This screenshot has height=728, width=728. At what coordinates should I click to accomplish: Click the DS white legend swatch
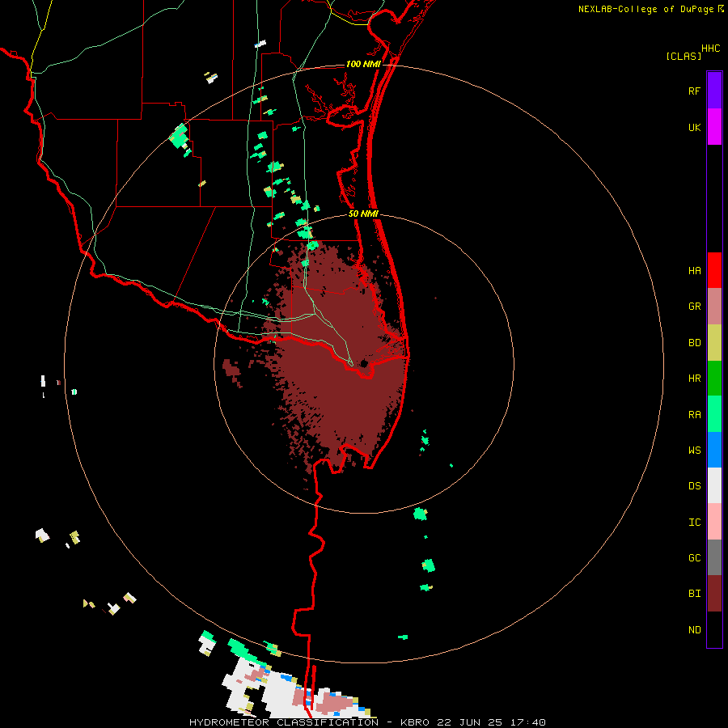pyautogui.click(x=714, y=485)
